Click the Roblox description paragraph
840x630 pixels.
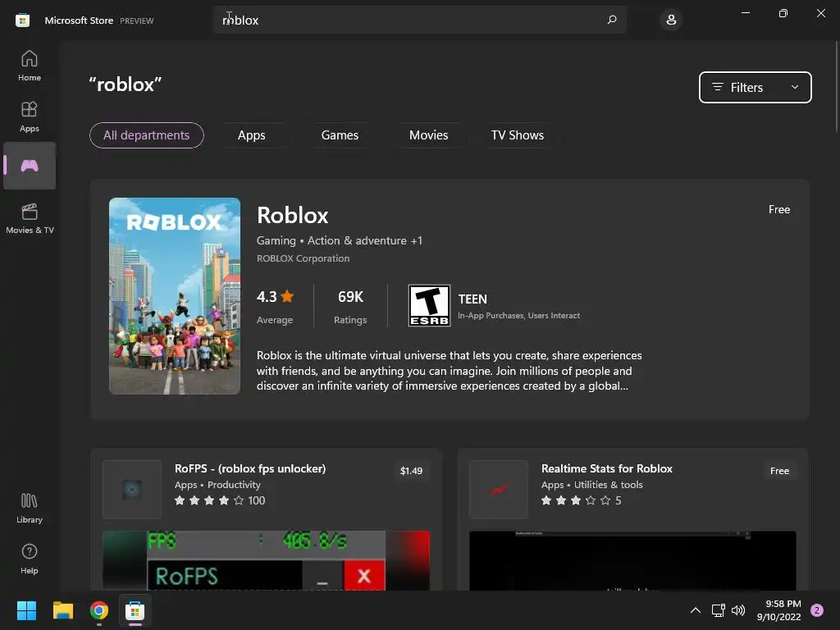(x=449, y=371)
